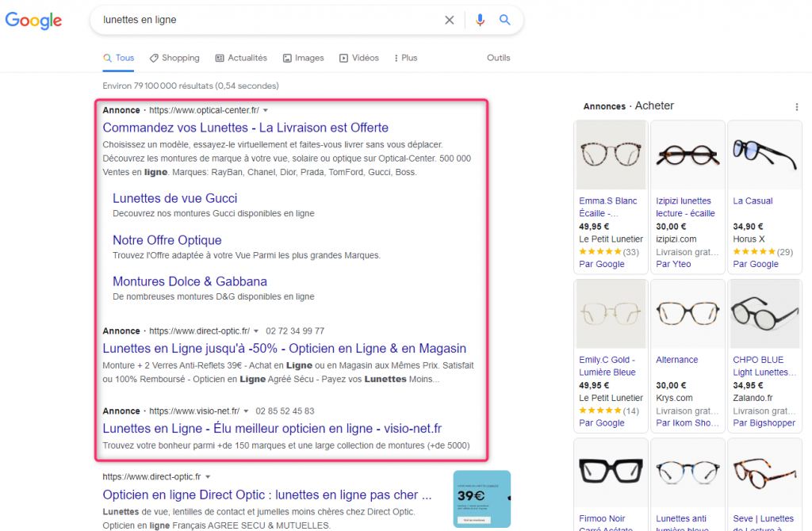812x531 pixels.
Task: Start voice search with microphone icon
Action: (x=480, y=20)
